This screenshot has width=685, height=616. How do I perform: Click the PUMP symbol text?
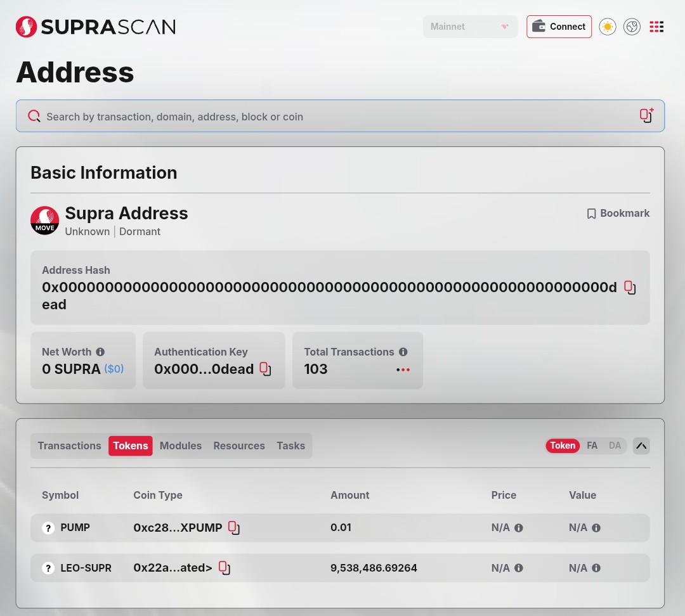tap(75, 527)
